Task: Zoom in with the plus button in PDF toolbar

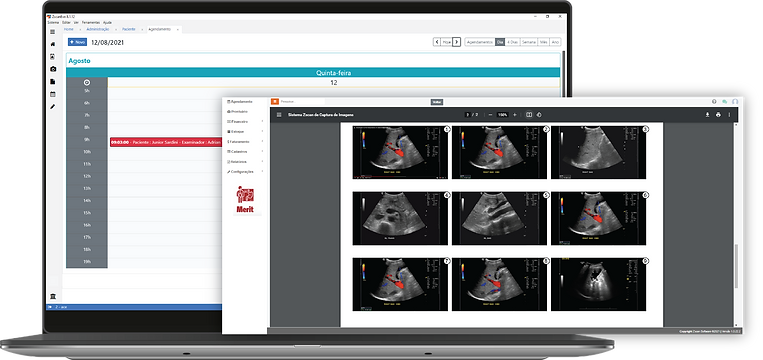Action: tap(515, 115)
